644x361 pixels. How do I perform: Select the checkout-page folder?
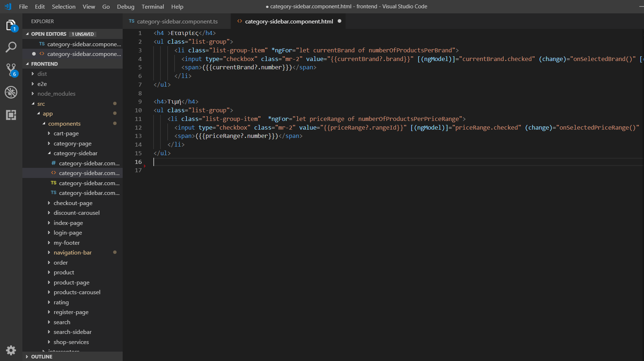click(x=73, y=203)
